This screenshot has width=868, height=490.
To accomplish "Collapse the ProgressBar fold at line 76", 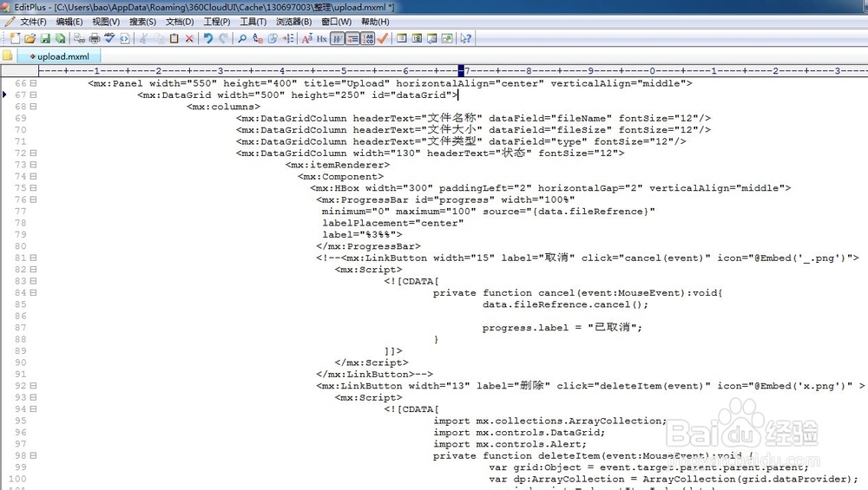I will [33, 199].
